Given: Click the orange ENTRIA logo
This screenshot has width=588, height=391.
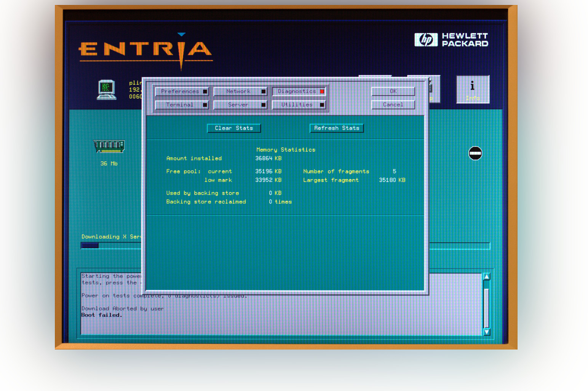Looking at the screenshot, I should point(145,50).
